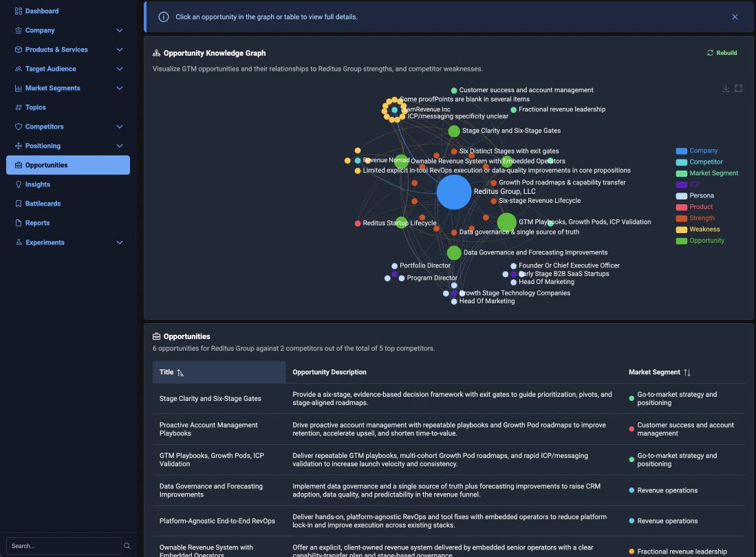
Task: Click the Market Segments chart icon
Action: tap(19, 88)
